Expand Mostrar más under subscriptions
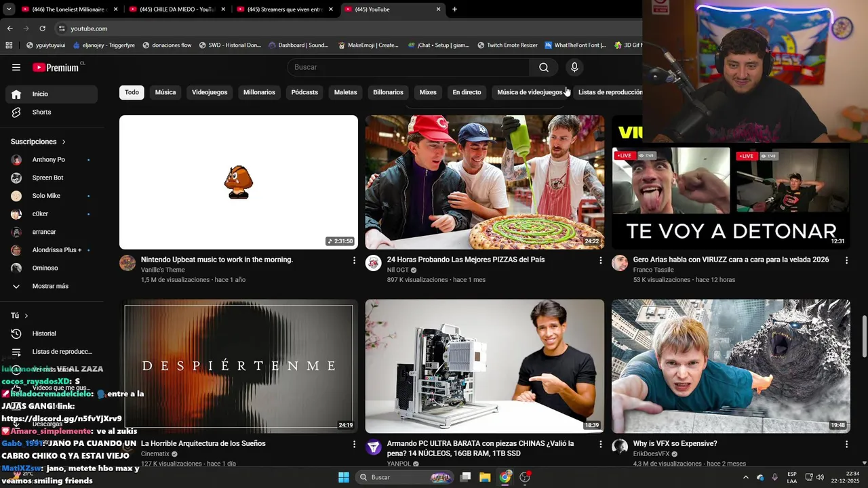 point(52,286)
